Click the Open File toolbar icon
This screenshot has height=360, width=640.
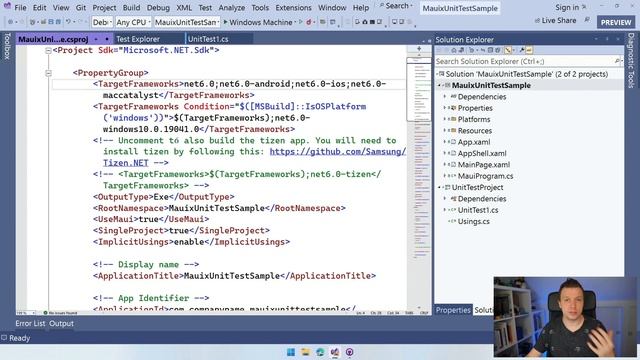point(43,22)
